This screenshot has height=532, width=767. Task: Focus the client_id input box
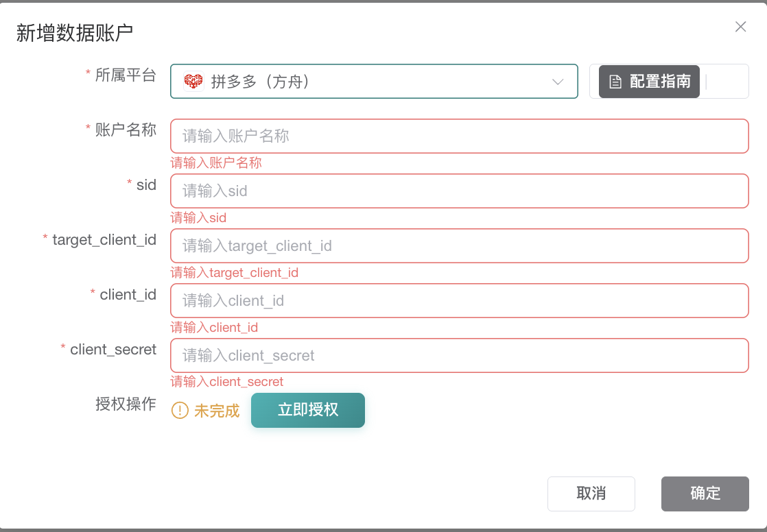pyautogui.click(x=459, y=301)
